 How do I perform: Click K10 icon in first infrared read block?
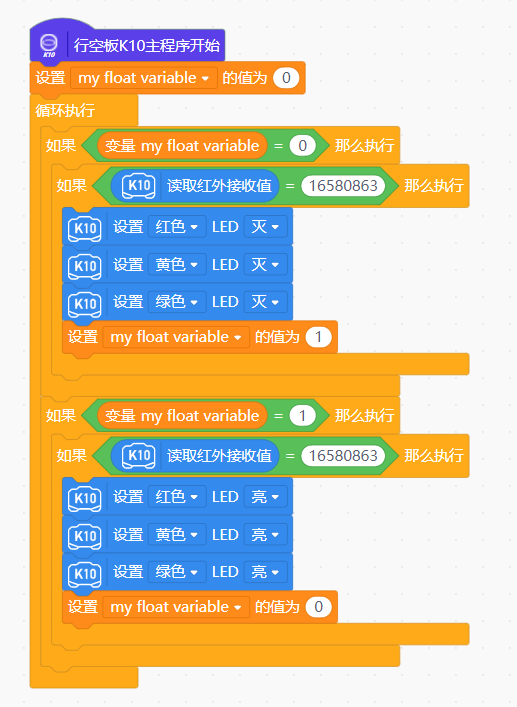click(x=139, y=186)
